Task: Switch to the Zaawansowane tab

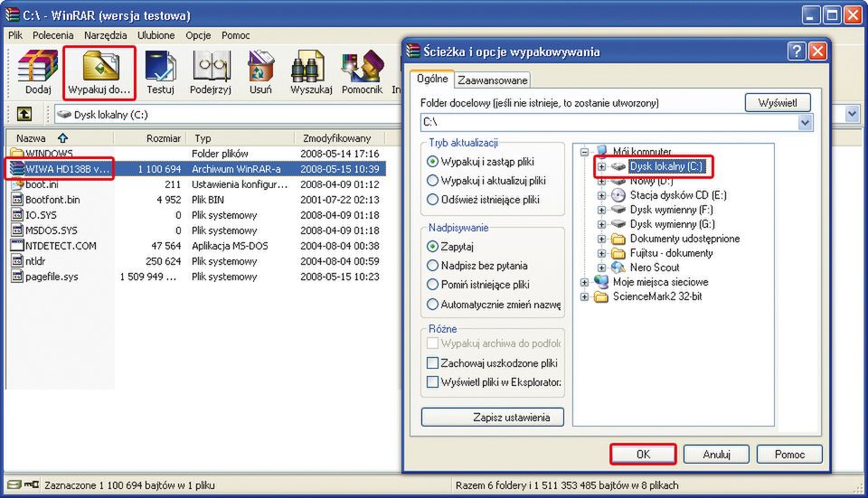Action: coord(492,80)
